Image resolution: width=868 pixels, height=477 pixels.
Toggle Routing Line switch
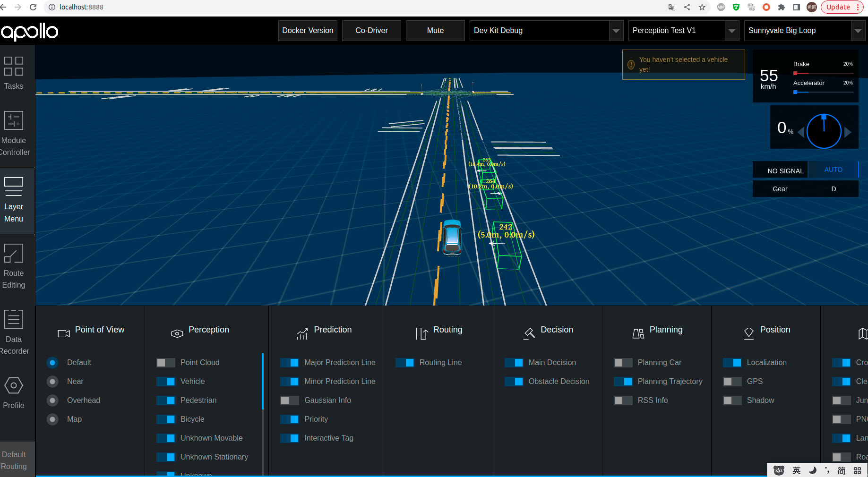tap(404, 363)
